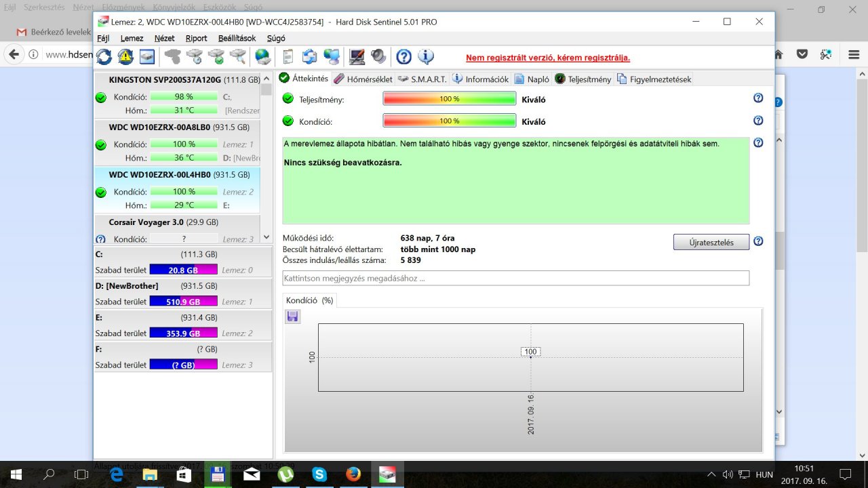Click the comment field 'Kattintson megjegyzés megadásához'
The width and height of the screenshot is (868, 488).
(x=516, y=278)
